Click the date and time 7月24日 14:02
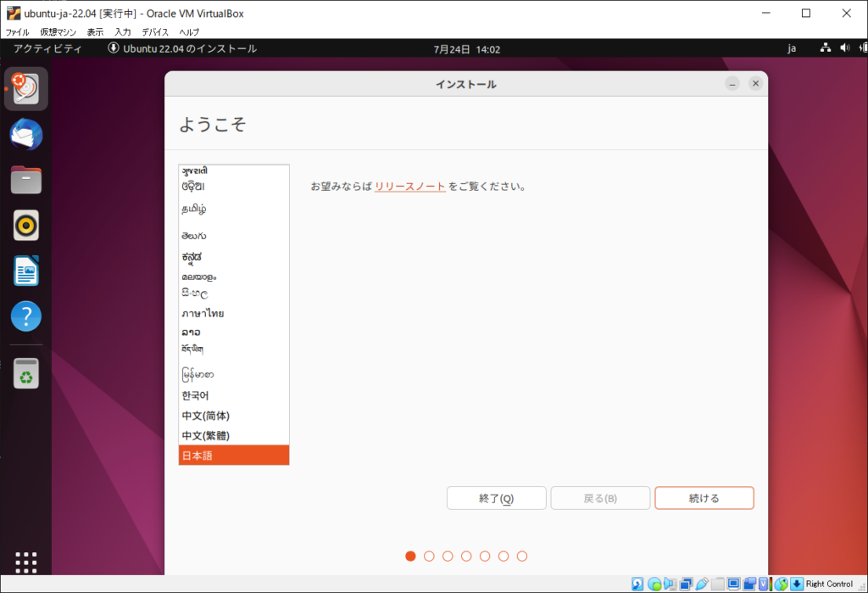 click(x=467, y=49)
